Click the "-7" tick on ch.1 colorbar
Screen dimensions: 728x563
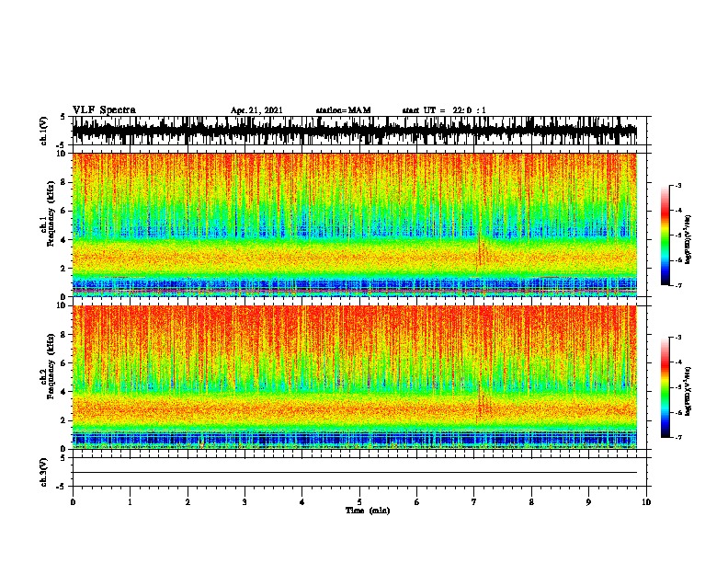[x=678, y=285]
